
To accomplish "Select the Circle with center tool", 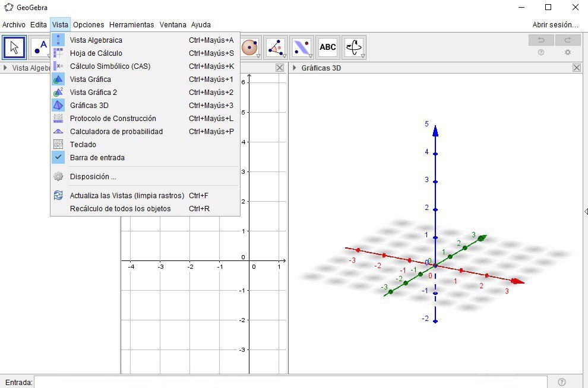I will tap(249, 47).
